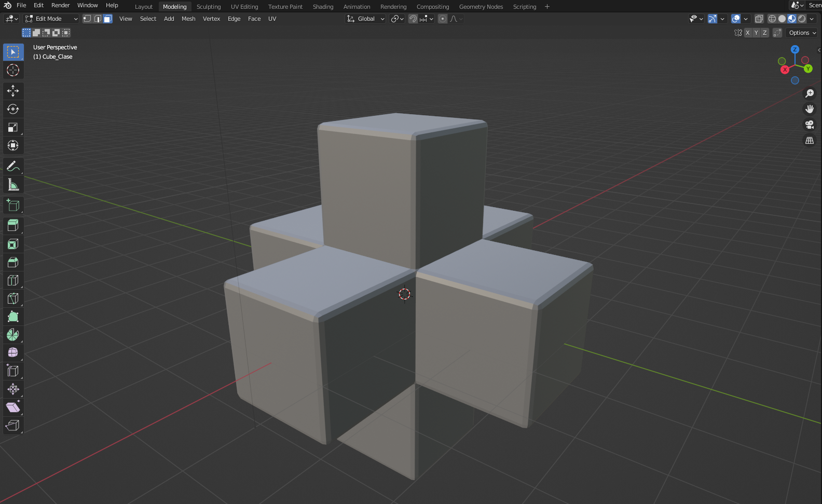Open the pivot point dropdown

coord(398,19)
